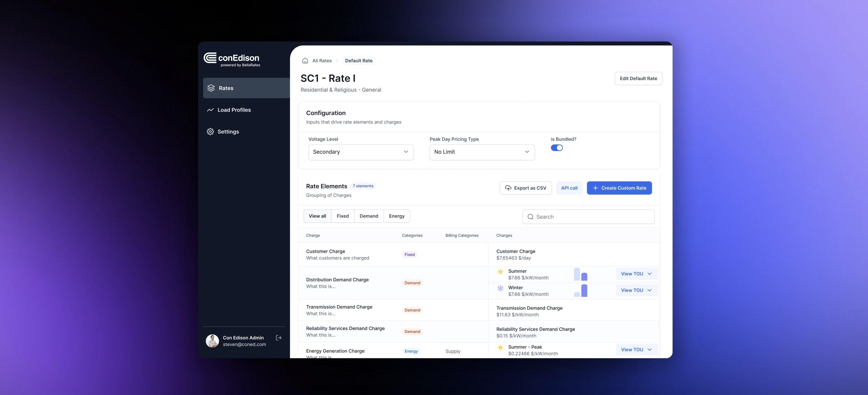The height and width of the screenshot is (395, 868).
Task: Click the Reliability Services Demand Charge row title
Action: pyautogui.click(x=345, y=328)
